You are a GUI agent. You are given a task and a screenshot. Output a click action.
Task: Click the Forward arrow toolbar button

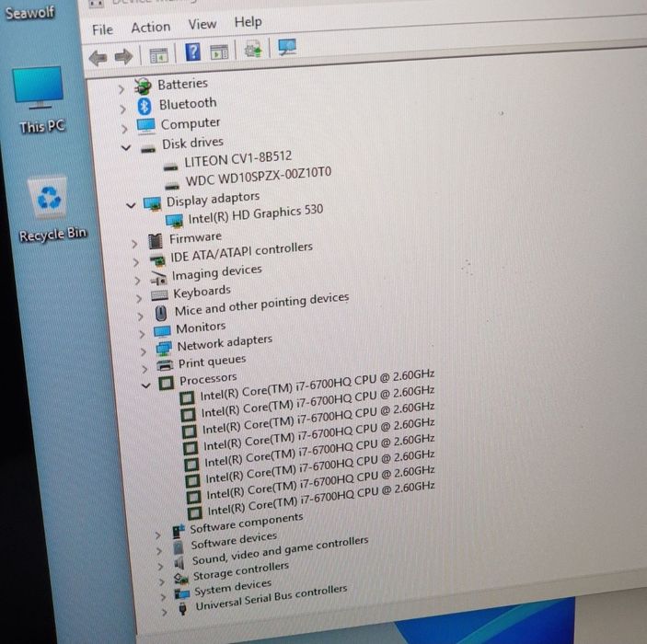[123, 56]
